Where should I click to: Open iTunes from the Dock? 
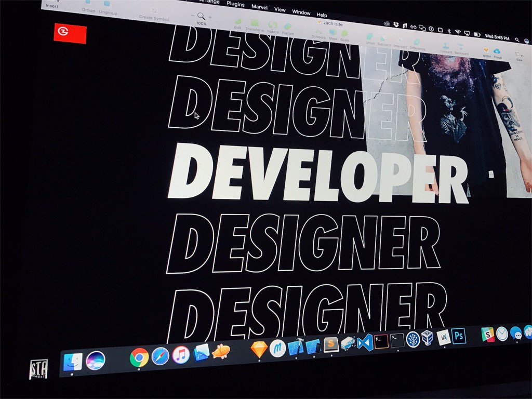(181, 354)
